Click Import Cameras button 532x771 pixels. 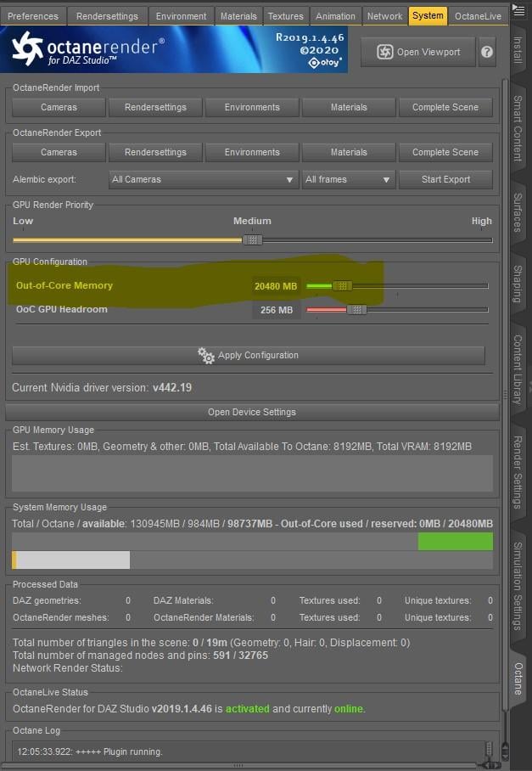point(59,107)
